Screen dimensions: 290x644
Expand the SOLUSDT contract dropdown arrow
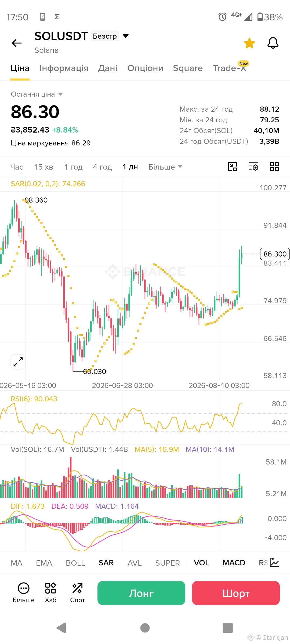(x=126, y=36)
